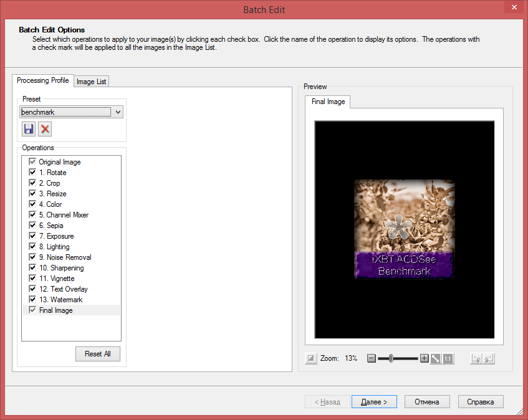Click the last image-navigation icon in the preview bar
Image resolution: width=528 pixels, height=420 pixels.
pyautogui.click(x=488, y=358)
